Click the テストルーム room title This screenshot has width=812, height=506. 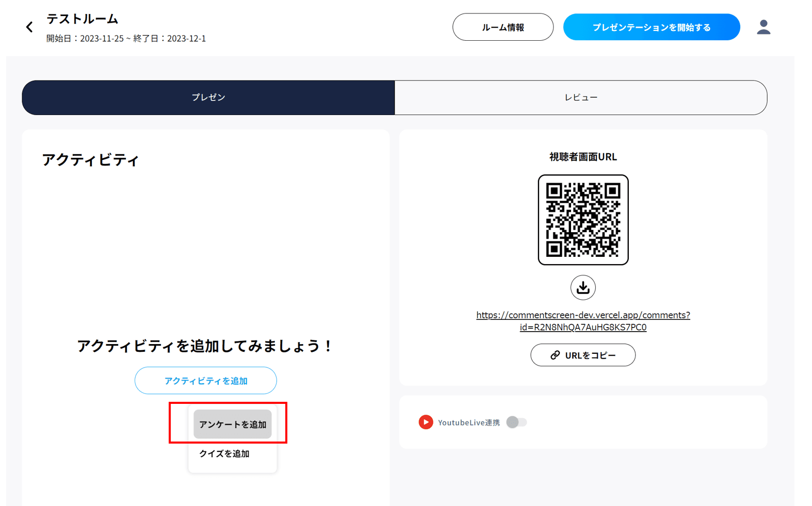(83, 19)
